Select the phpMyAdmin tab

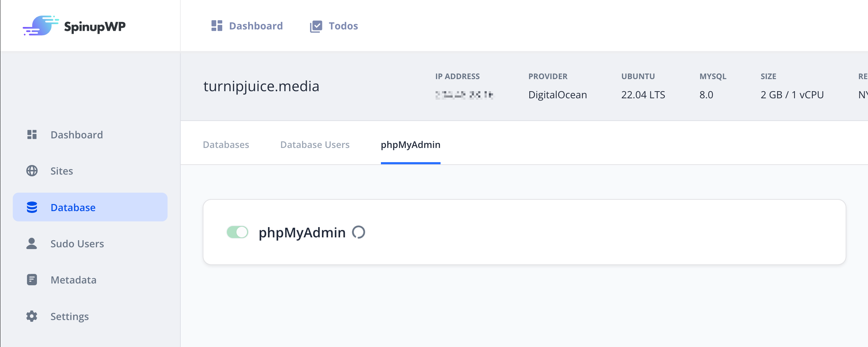pos(410,144)
